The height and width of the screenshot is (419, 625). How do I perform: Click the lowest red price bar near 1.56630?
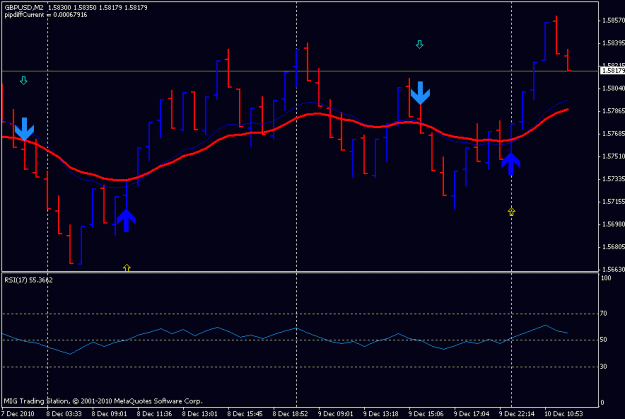click(x=70, y=244)
